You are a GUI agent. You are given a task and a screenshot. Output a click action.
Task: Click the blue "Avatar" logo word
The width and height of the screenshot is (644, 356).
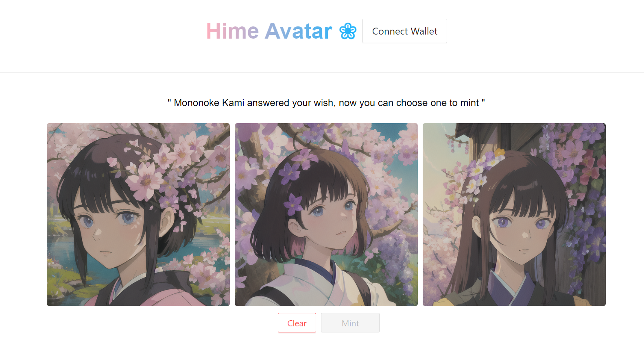point(298,31)
